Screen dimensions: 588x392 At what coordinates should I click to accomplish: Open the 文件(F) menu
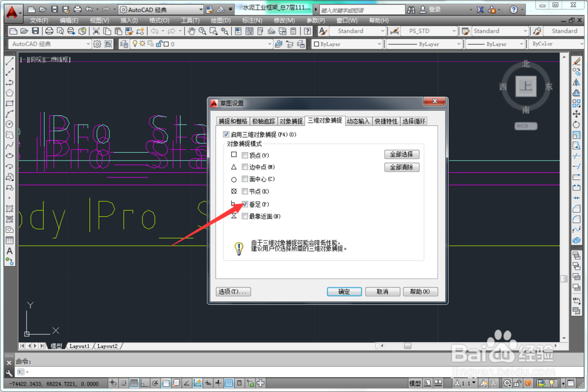[x=39, y=20]
